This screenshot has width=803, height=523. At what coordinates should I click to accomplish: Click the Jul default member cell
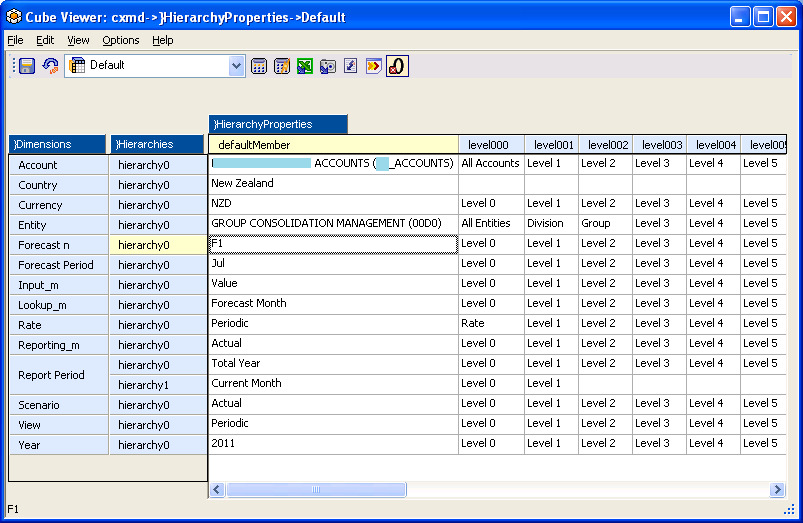333,264
